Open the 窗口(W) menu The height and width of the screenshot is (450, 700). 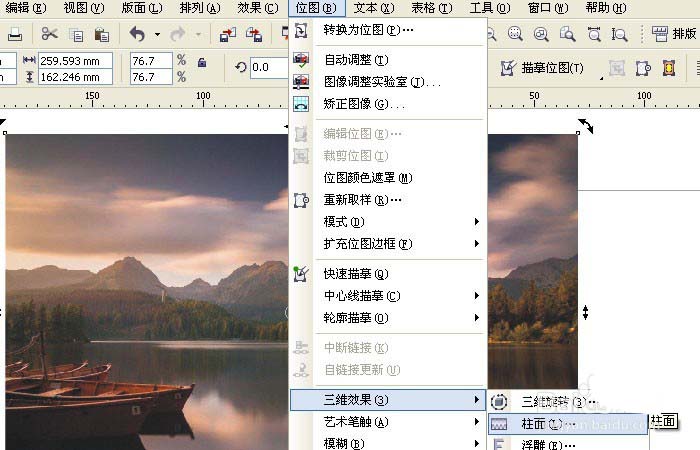548,8
